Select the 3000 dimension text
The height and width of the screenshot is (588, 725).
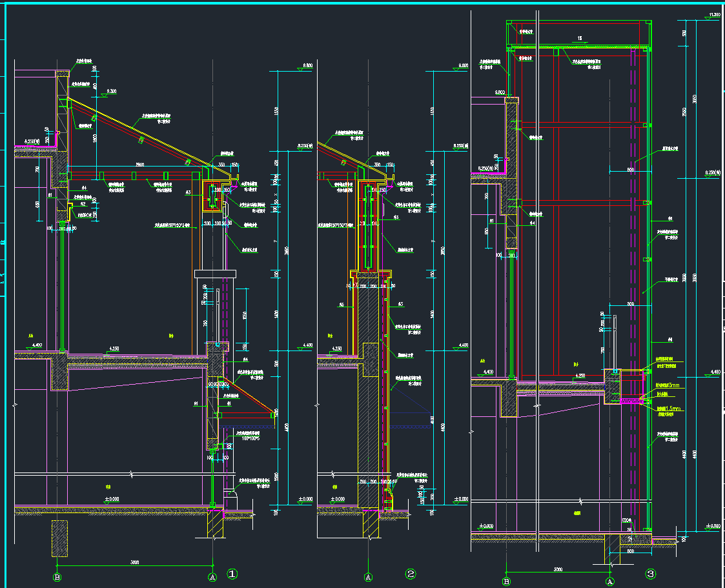click(x=134, y=563)
